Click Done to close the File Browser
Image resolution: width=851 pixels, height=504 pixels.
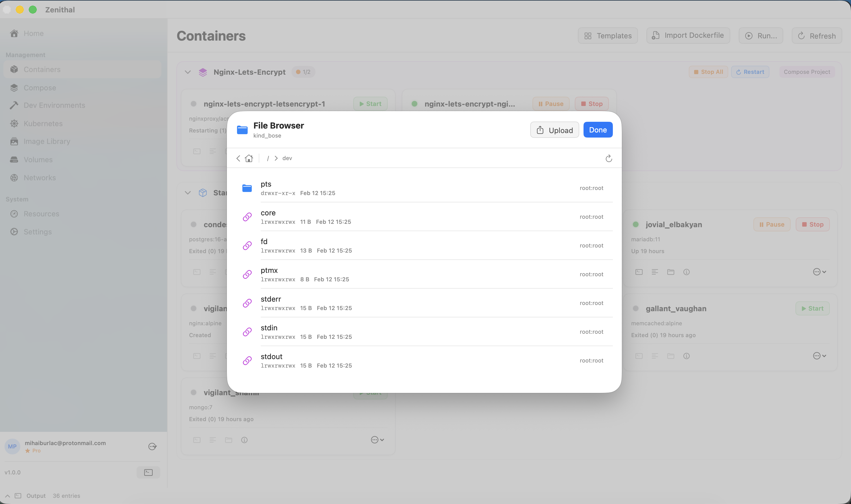click(x=597, y=129)
